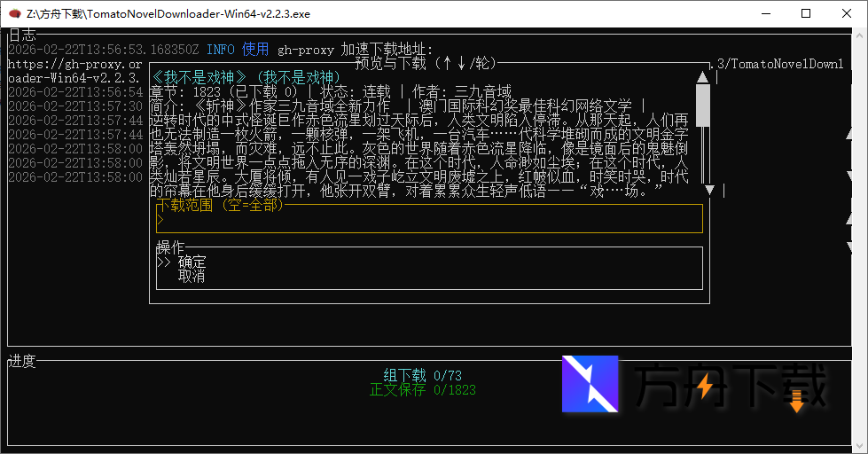This screenshot has height=454, width=868.
Task: Click the blue Fangzhou watermark logo
Action: click(590, 384)
